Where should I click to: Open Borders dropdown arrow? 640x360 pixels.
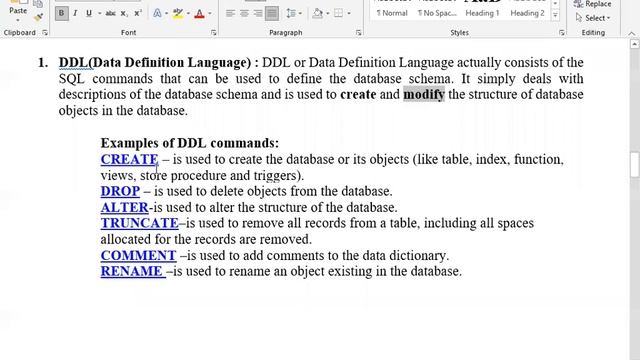click(349, 13)
